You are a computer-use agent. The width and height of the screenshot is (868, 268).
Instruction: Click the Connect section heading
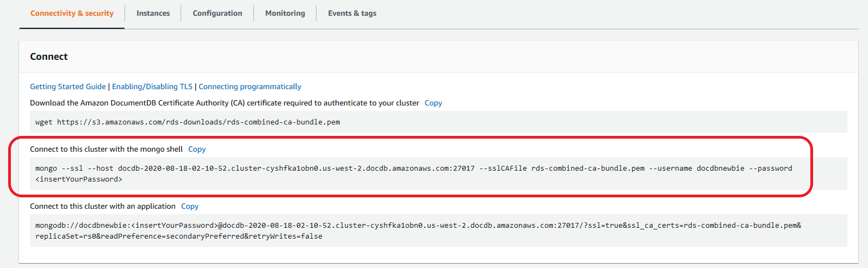pos(49,57)
